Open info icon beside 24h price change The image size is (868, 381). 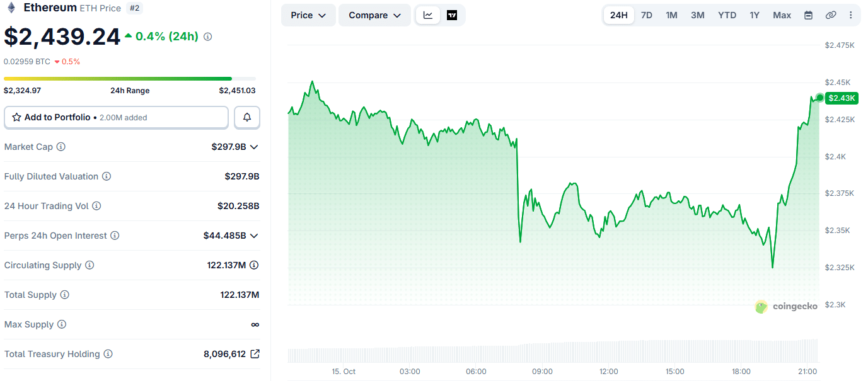pos(208,37)
